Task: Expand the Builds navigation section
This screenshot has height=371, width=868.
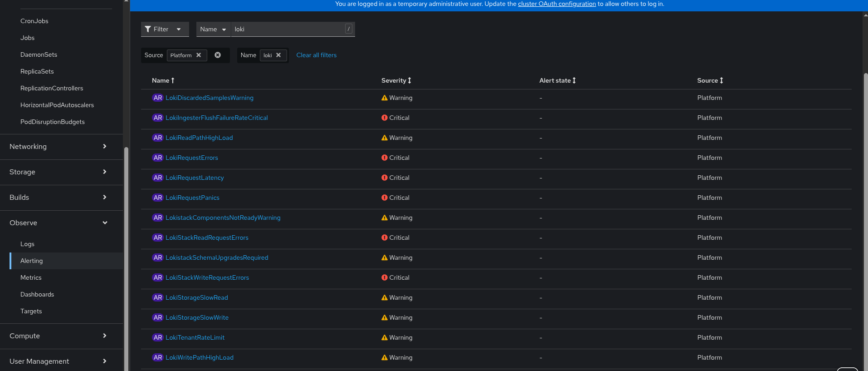Action: click(x=61, y=198)
